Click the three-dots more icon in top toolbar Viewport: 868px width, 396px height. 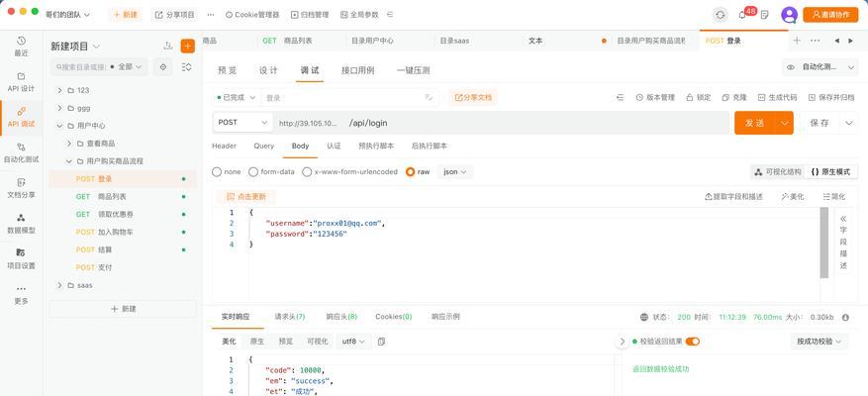pyautogui.click(x=211, y=15)
